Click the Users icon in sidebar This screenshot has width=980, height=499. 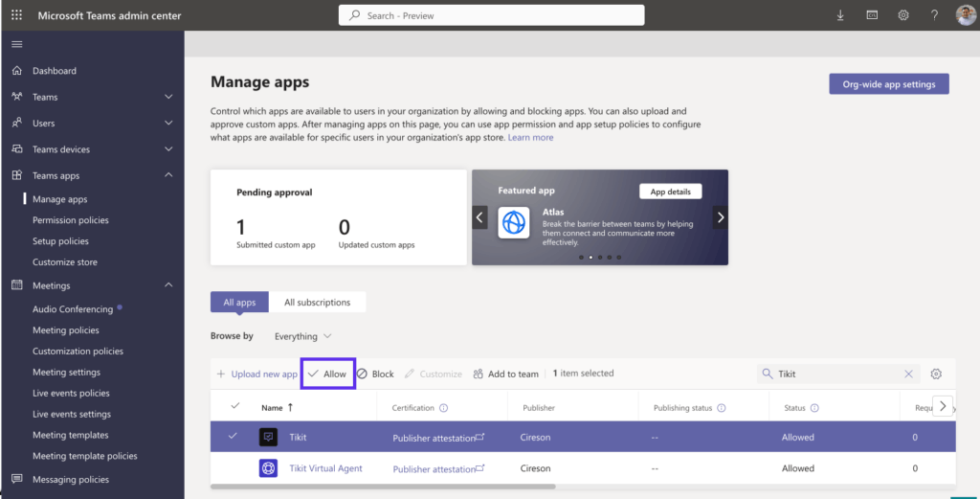click(17, 124)
